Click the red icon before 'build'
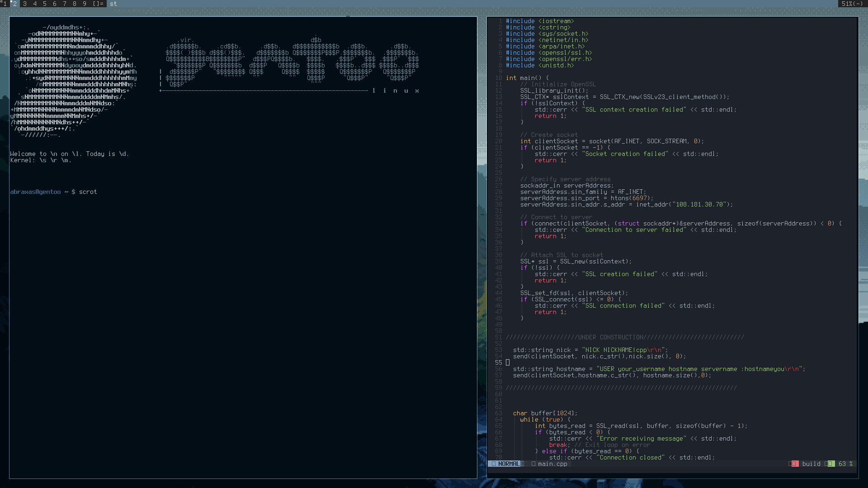Image resolution: width=868 pixels, height=488 pixels. (x=794, y=464)
